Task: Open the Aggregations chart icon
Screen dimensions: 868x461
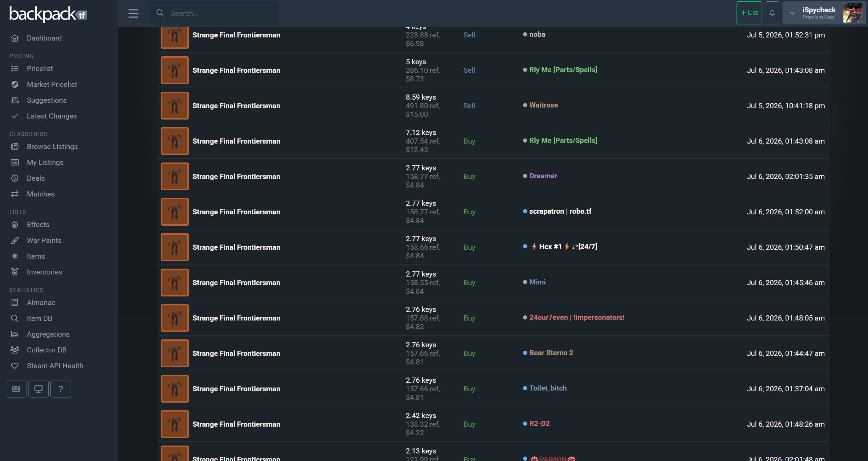Action: 15,334
